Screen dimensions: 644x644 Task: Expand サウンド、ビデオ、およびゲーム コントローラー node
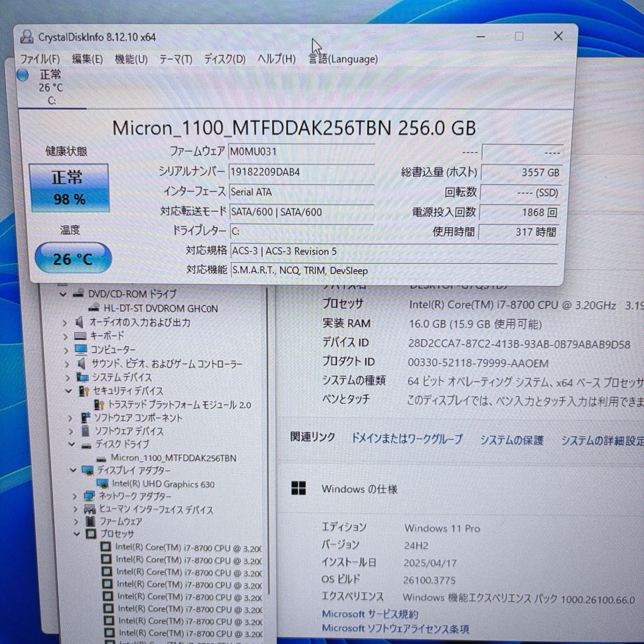(x=67, y=364)
